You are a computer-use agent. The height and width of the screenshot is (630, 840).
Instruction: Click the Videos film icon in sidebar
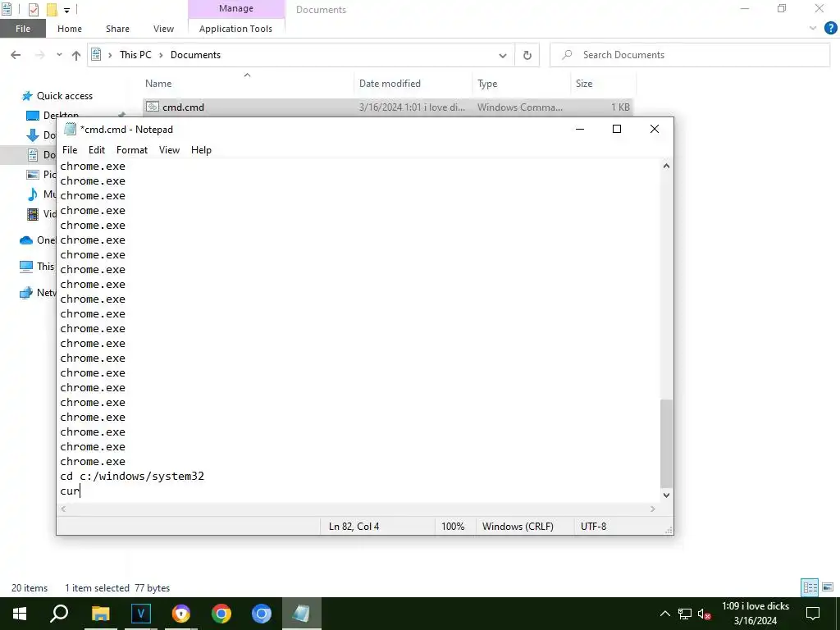[33, 214]
